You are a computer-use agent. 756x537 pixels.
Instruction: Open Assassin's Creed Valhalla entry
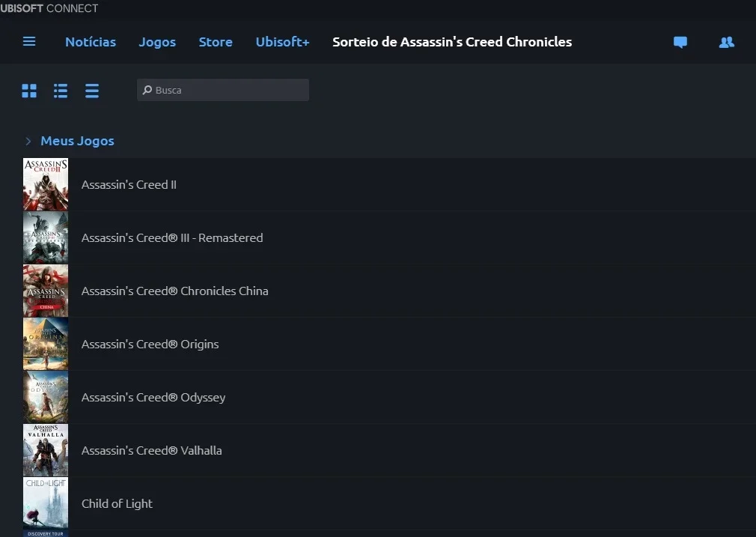[389, 450]
